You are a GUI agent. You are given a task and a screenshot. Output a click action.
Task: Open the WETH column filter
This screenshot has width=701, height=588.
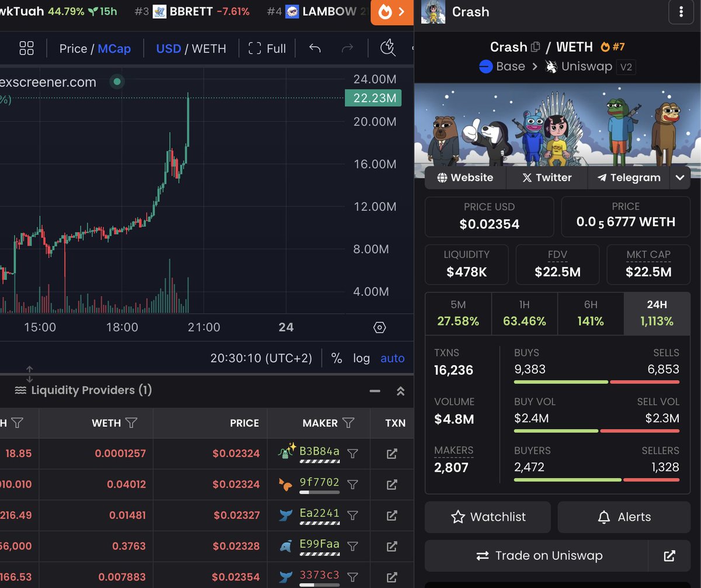[131, 423]
